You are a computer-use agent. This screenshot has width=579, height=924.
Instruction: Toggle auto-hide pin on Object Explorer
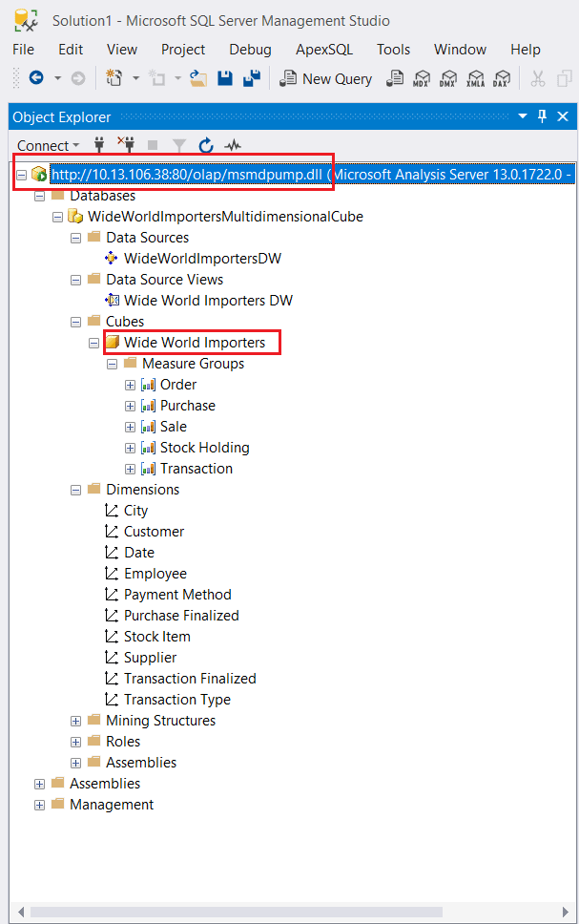pos(542,116)
